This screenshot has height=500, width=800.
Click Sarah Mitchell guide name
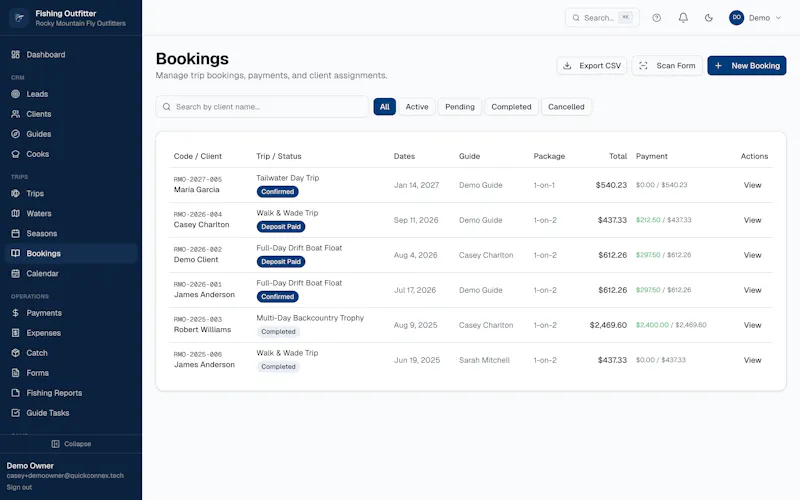pos(484,360)
